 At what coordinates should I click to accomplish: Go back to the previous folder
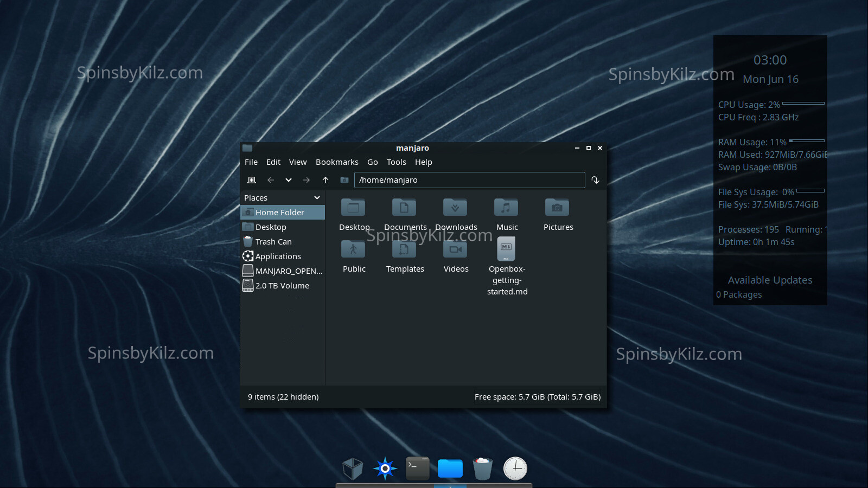pyautogui.click(x=271, y=180)
